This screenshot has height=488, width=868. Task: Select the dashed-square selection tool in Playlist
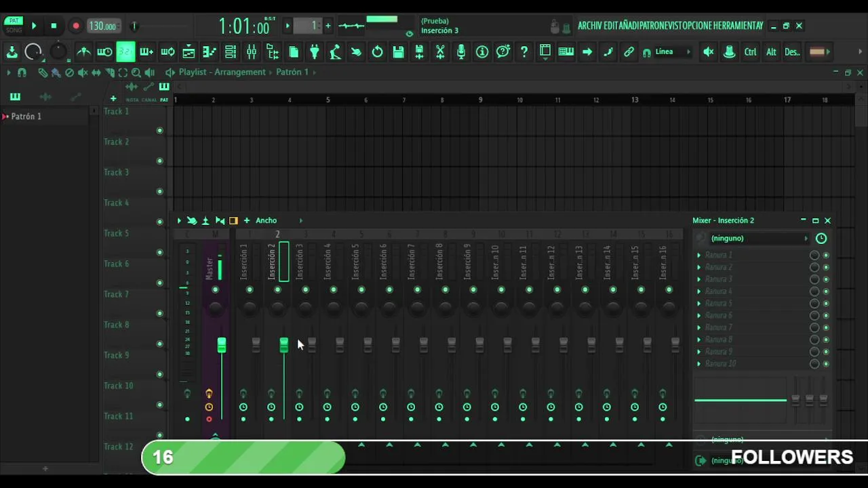(x=123, y=73)
